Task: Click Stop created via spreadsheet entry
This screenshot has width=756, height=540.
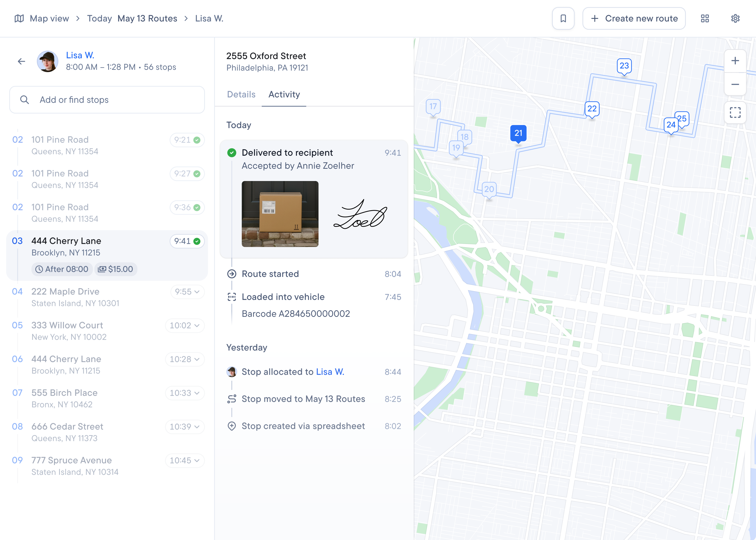Action: click(314, 426)
